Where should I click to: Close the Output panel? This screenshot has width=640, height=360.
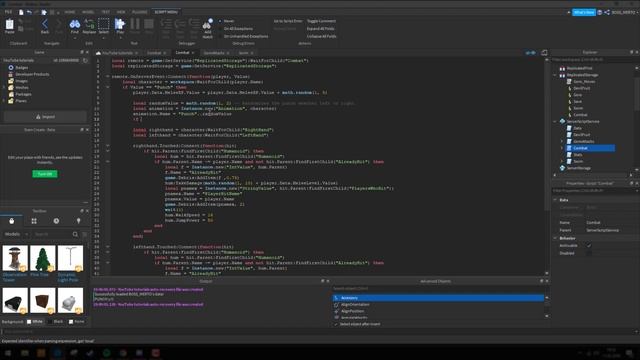328,281
